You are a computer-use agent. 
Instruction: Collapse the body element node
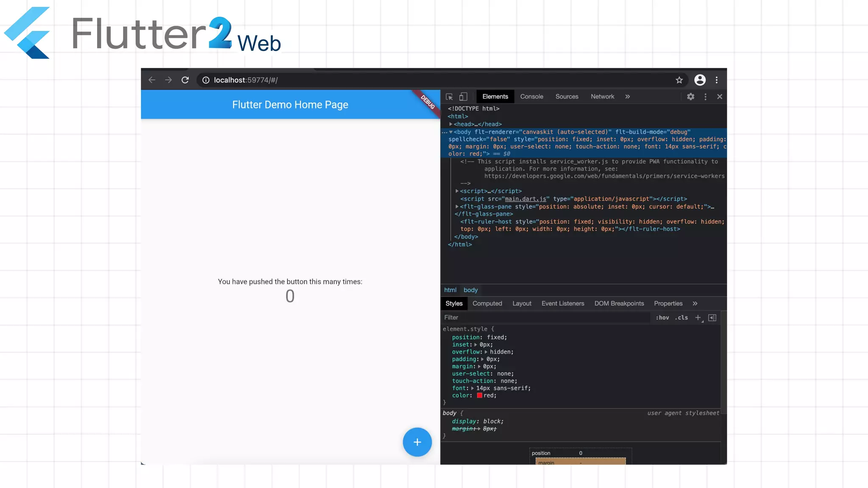(451, 132)
